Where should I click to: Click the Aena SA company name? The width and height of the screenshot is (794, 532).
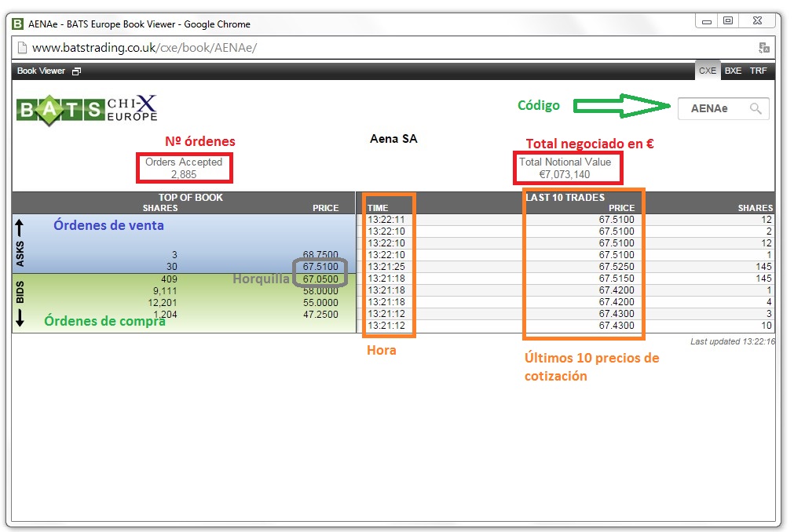(x=393, y=139)
